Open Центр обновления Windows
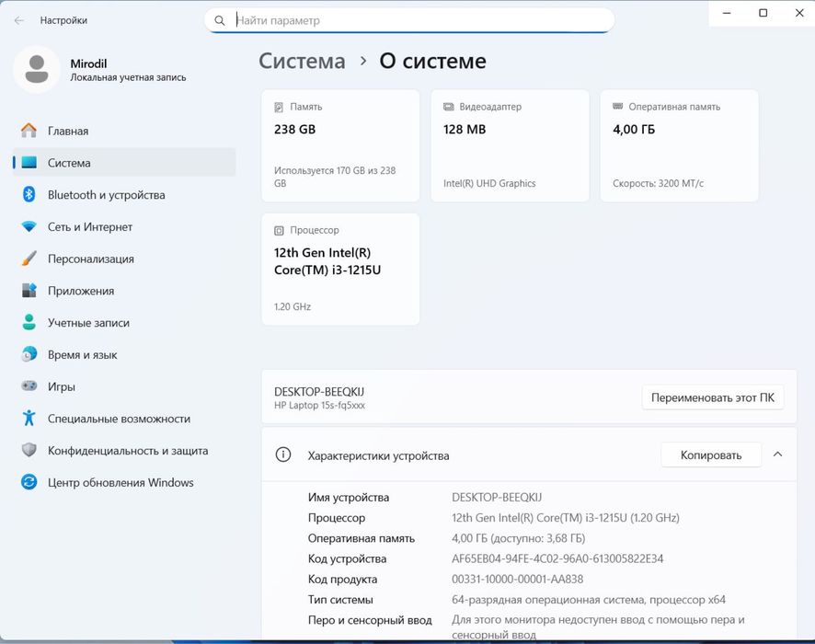 [123, 482]
